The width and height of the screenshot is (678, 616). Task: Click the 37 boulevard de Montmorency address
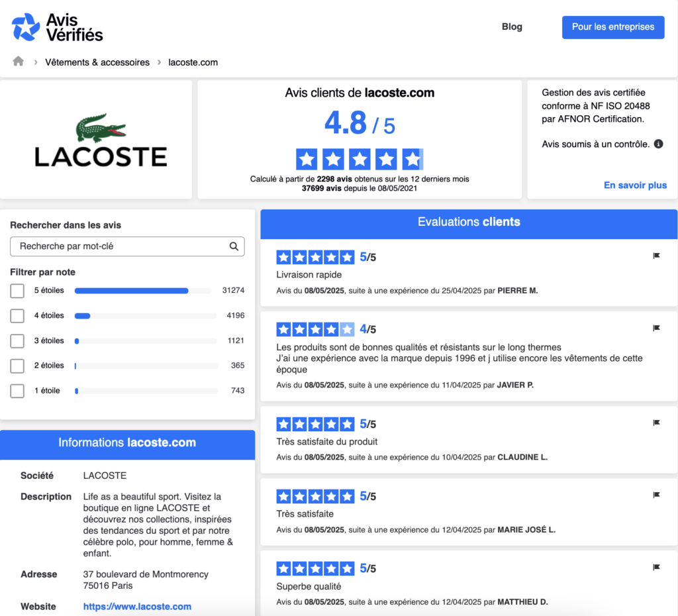click(x=146, y=580)
